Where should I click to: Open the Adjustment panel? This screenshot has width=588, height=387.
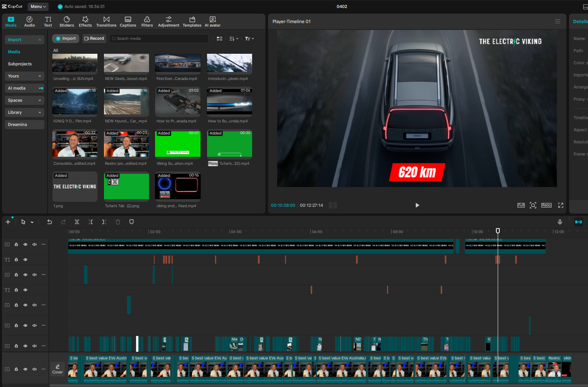[x=168, y=21]
